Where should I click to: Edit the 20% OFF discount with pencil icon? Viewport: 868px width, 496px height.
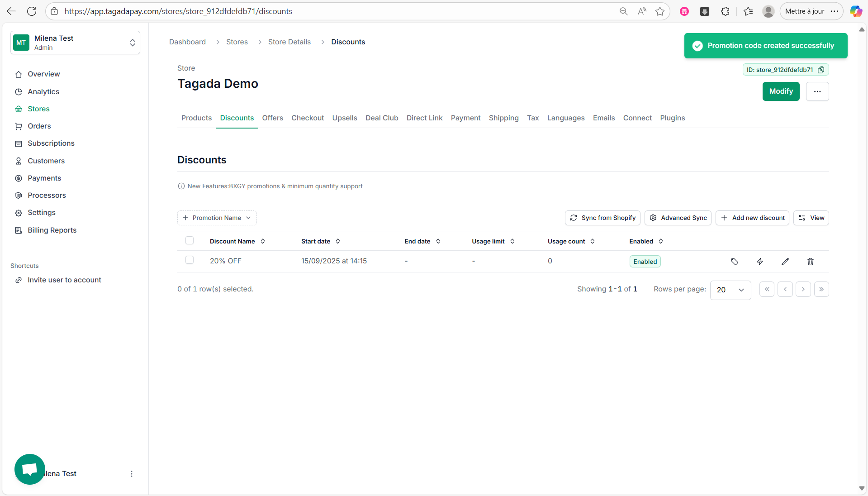pos(785,262)
